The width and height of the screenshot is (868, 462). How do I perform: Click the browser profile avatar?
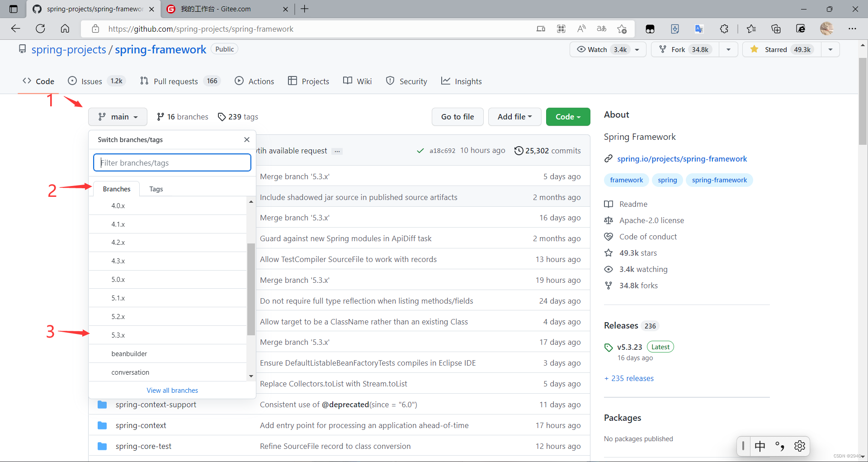point(827,29)
